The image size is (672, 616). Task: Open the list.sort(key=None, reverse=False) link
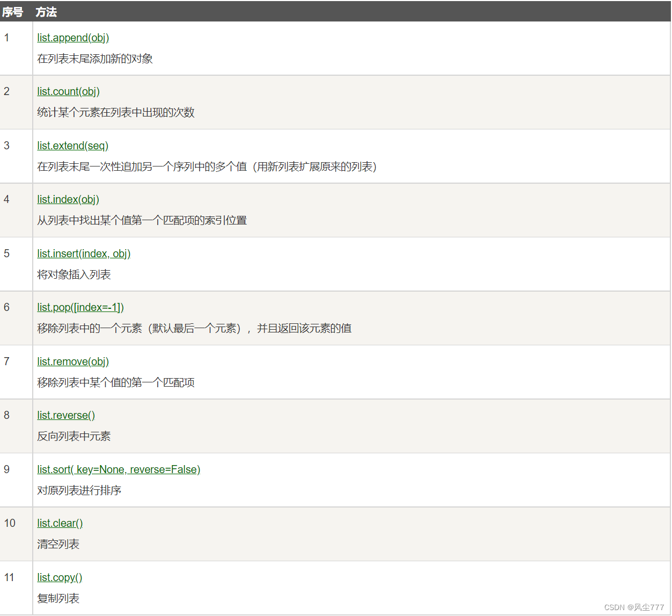119,470
